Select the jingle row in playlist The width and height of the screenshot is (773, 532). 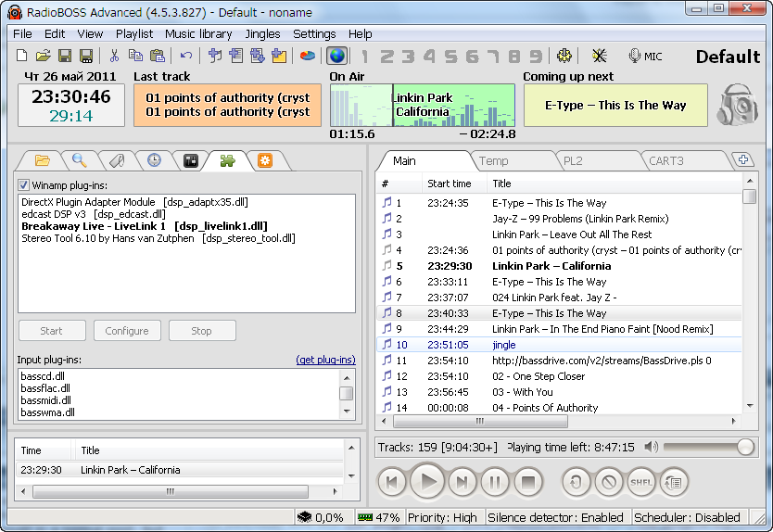coord(560,345)
